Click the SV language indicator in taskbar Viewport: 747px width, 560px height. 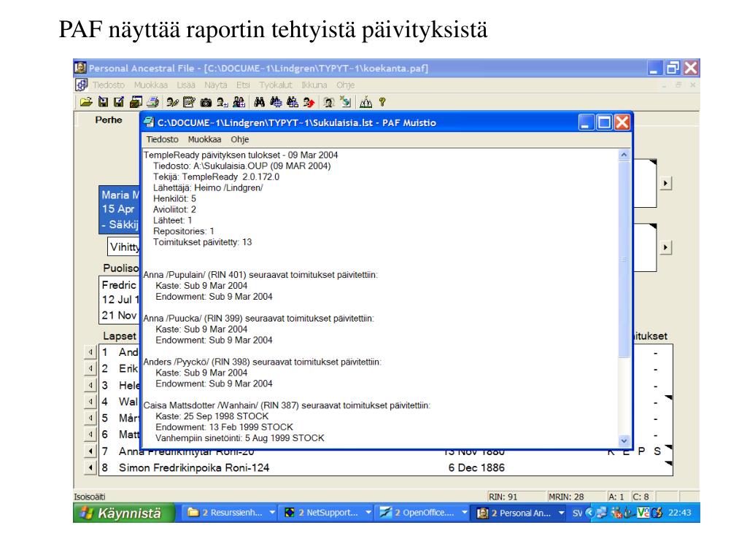(577, 513)
